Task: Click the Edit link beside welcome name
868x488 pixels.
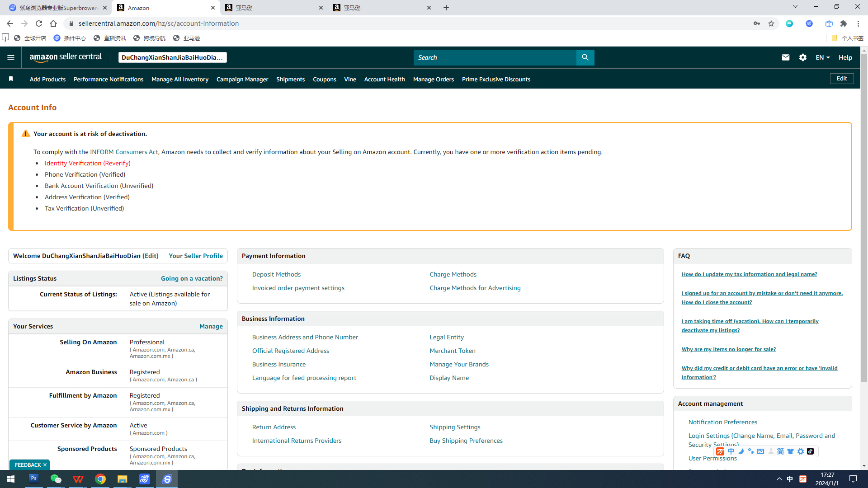Action: tap(151, 256)
